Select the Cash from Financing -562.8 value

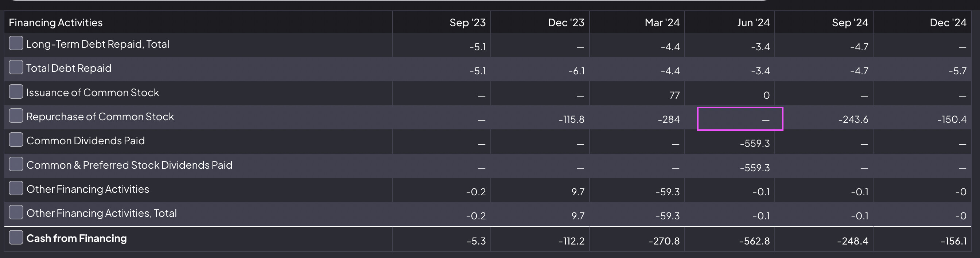click(754, 241)
